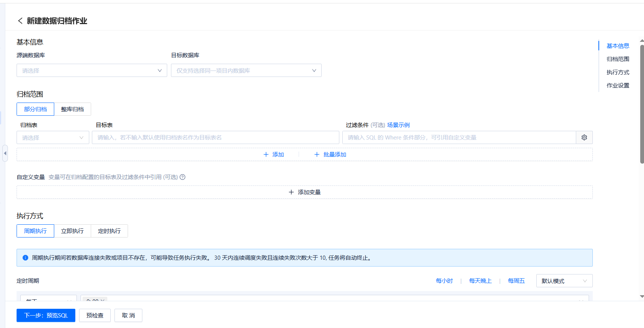Expand the 默认模式 dropdown
The height and width of the screenshot is (328, 644).
(x=564, y=281)
